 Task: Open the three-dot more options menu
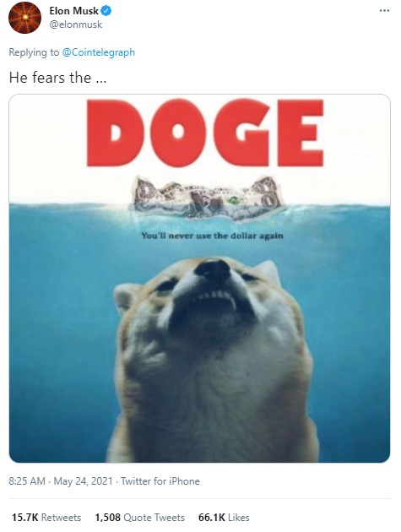point(384,10)
